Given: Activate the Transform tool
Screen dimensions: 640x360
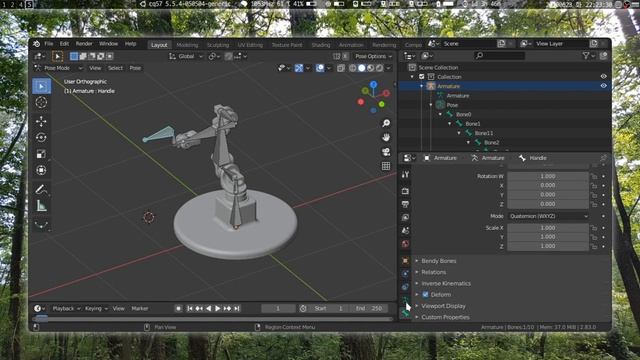Looking at the screenshot, I should point(41,170).
